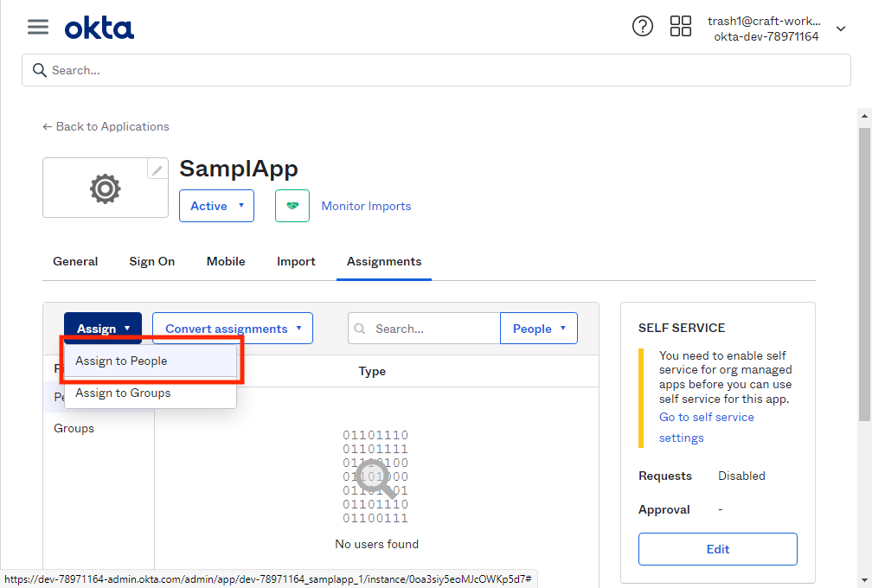This screenshot has height=588, width=872.
Task: Click the SamplApp title
Action: pos(239,169)
